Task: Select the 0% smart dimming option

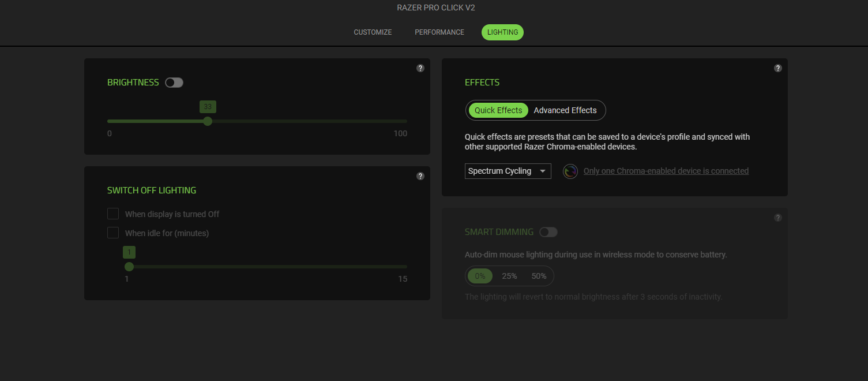Action: point(480,276)
